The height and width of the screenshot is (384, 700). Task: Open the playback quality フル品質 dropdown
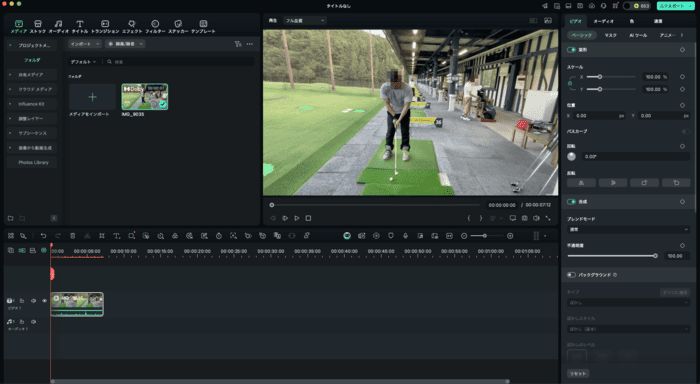(305, 21)
